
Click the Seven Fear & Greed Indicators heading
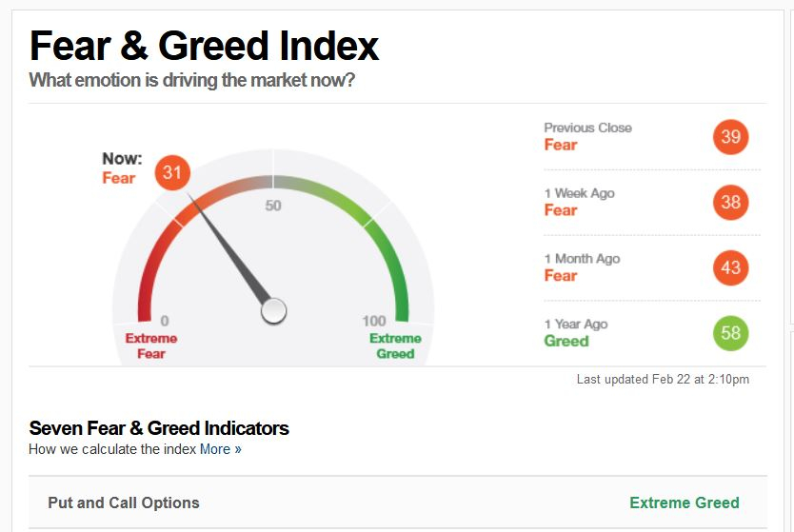pos(159,428)
